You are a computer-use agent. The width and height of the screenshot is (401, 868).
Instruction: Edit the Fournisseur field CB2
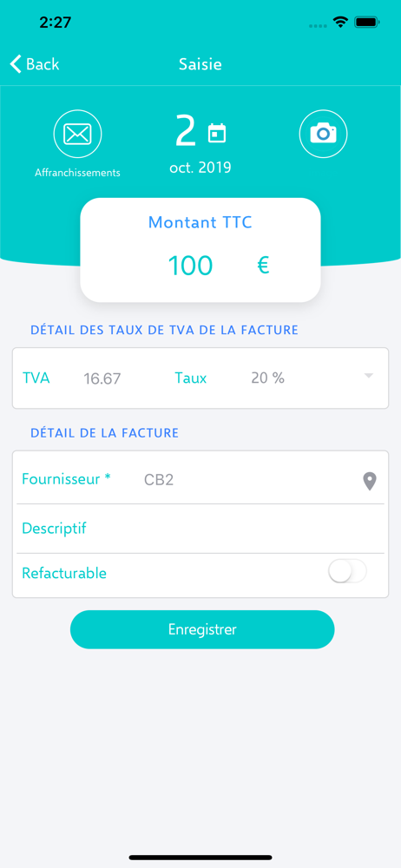pyautogui.click(x=159, y=479)
